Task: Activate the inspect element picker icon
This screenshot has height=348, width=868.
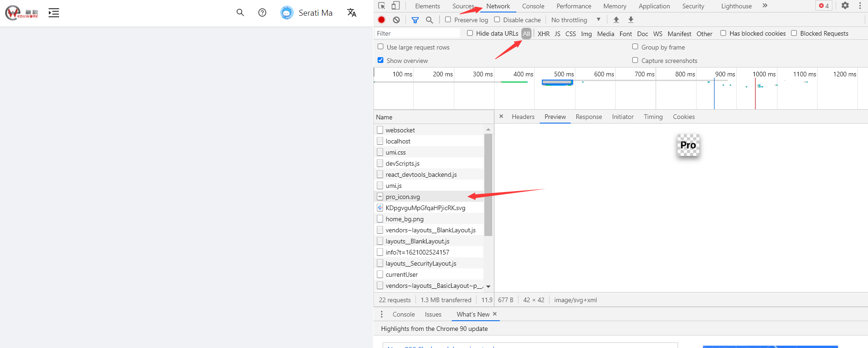Action: [382, 6]
